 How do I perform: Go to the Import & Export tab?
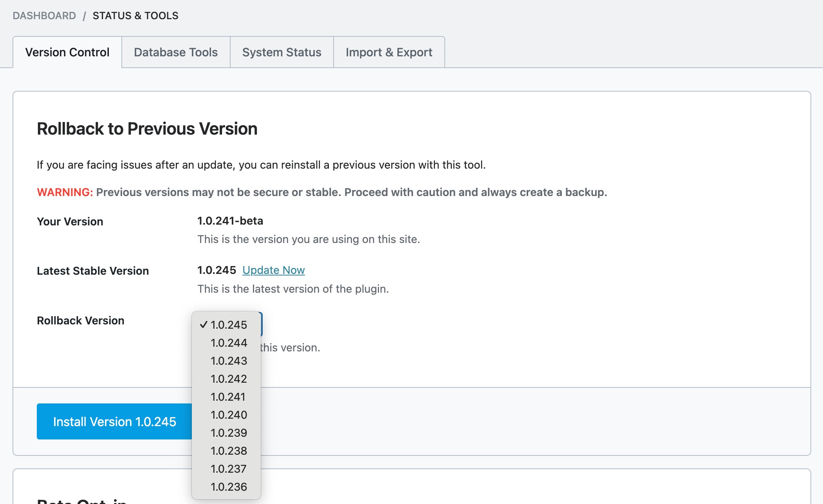pos(389,52)
